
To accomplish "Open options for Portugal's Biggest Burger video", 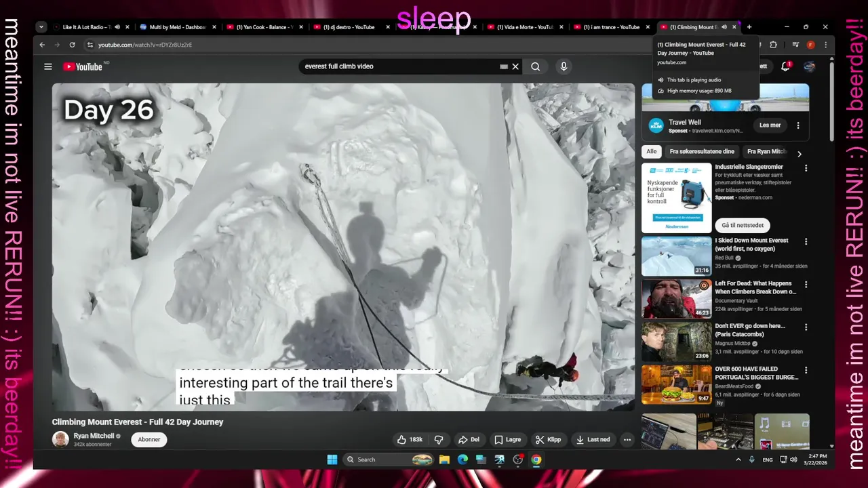I will [806, 370].
